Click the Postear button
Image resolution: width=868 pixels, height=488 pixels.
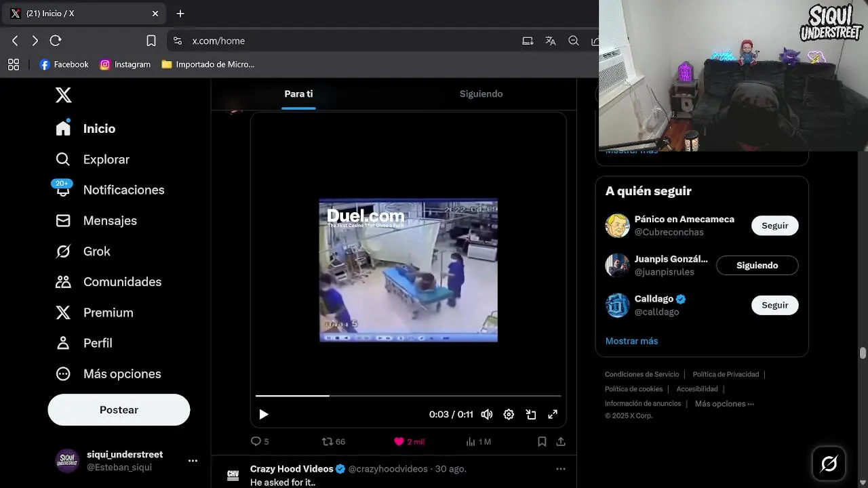(x=119, y=409)
